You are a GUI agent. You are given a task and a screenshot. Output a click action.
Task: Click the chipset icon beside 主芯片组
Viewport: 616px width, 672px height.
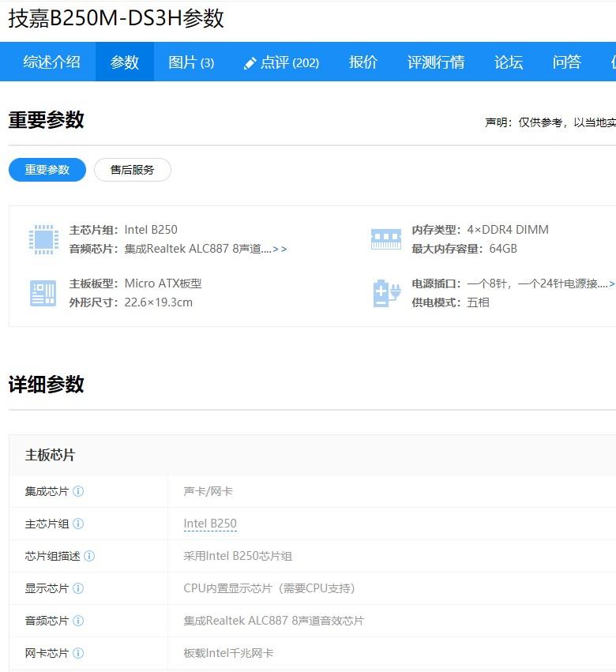[x=43, y=238]
